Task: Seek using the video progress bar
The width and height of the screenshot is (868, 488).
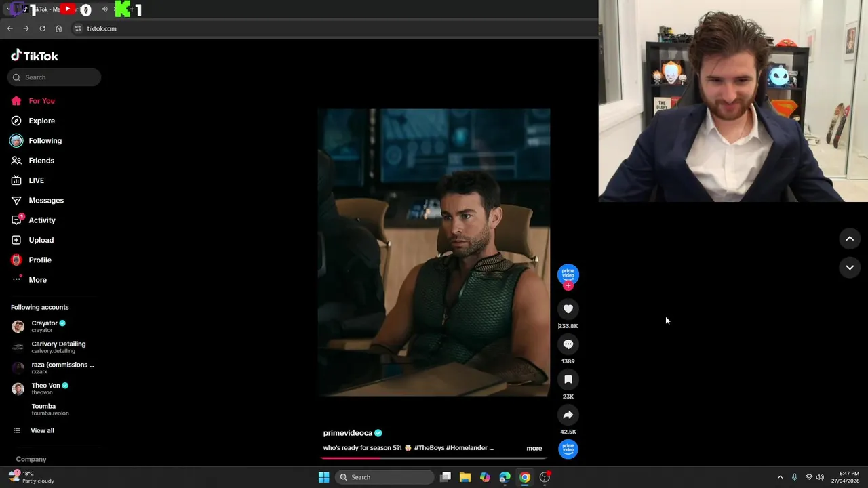Action: click(434, 458)
